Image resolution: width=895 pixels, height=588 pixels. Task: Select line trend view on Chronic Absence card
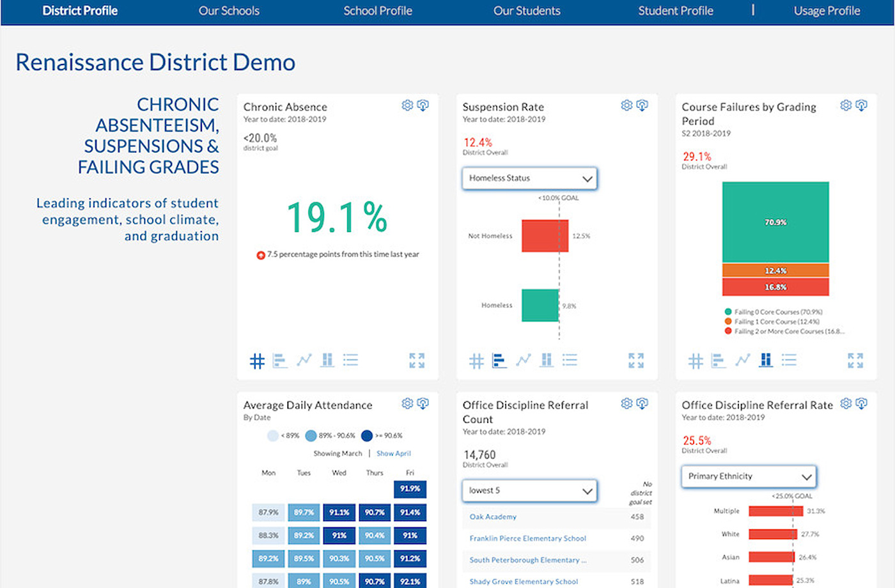(x=304, y=360)
